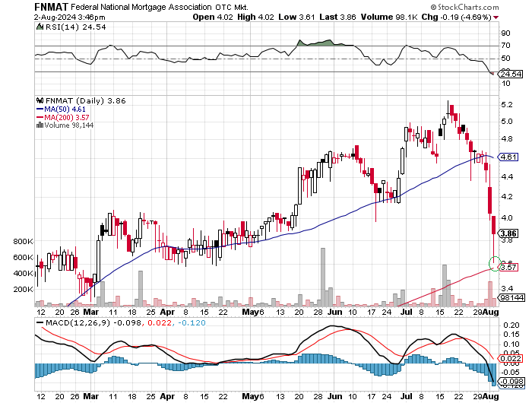The height and width of the screenshot is (403, 532).
Task: Select the FNMAT ticker symbol in the title
Action: point(51,7)
